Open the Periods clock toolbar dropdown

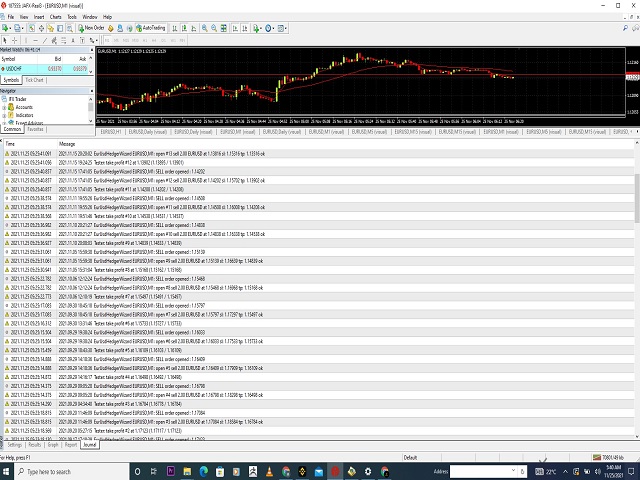click(269, 28)
